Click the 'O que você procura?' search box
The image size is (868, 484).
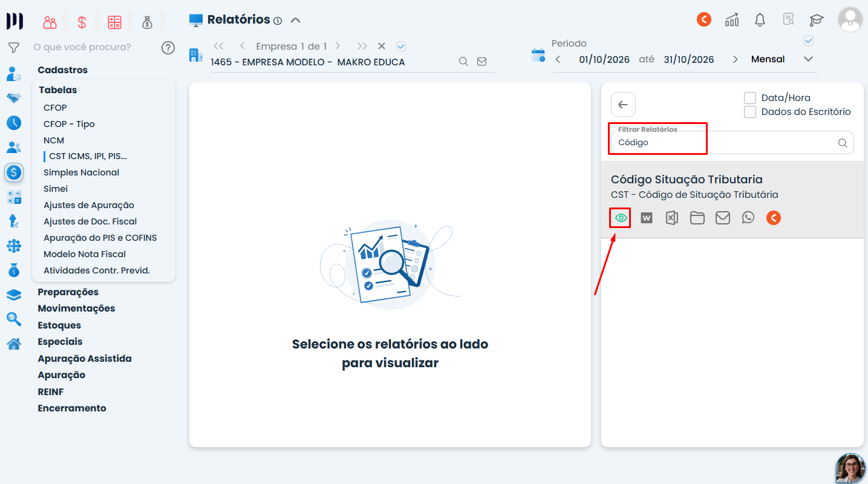pos(82,47)
